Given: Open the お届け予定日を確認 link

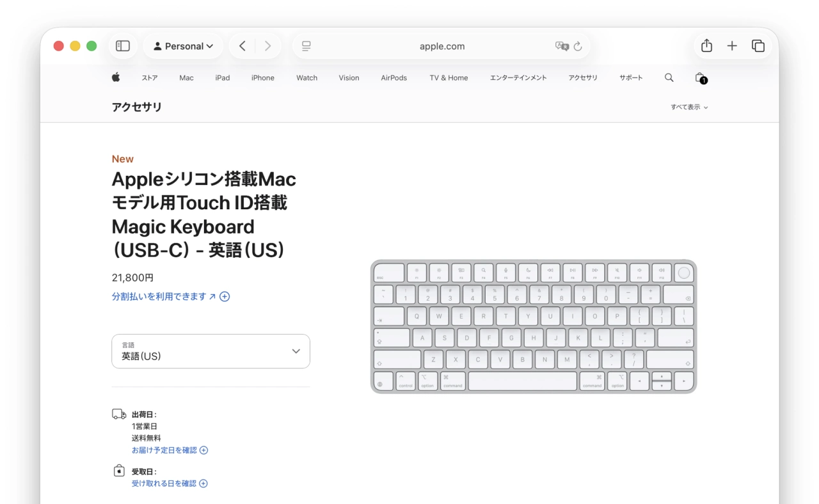Looking at the screenshot, I should tap(164, 450).
